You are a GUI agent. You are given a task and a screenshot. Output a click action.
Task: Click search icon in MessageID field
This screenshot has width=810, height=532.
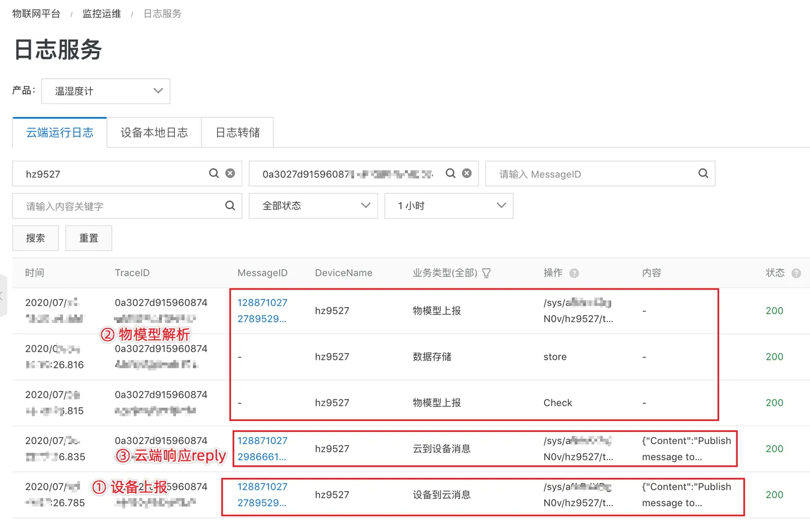(x=704, y=173)
